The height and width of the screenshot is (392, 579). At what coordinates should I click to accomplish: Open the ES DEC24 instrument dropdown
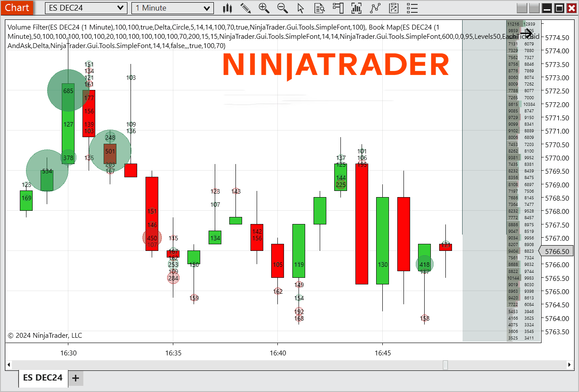click(x=86, y=8)
